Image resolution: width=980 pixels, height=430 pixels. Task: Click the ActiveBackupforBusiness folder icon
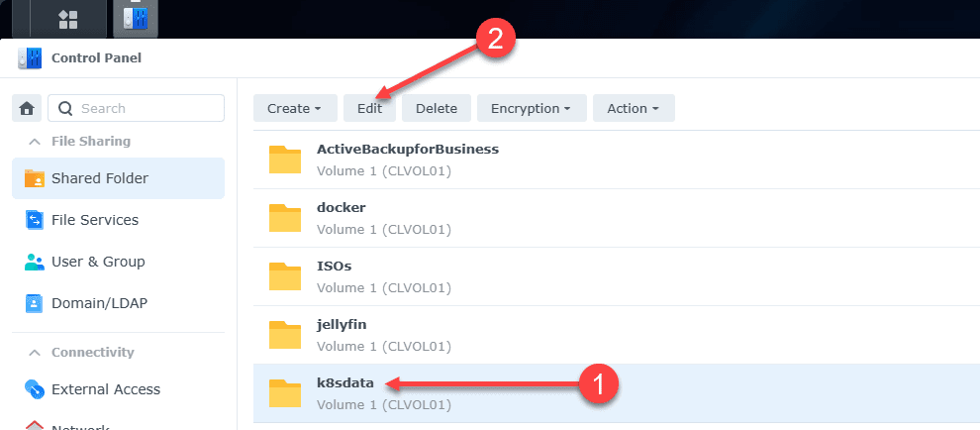click(x=285, y=160)
